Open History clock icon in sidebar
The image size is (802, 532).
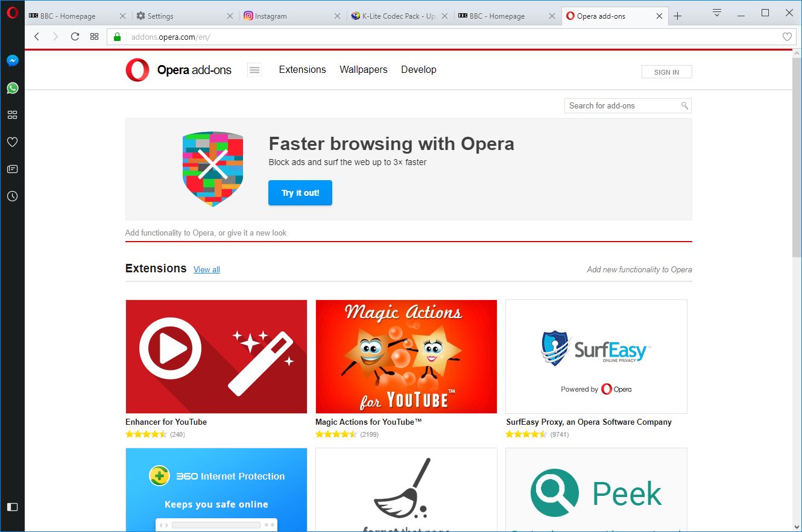(x=12, y=196)
